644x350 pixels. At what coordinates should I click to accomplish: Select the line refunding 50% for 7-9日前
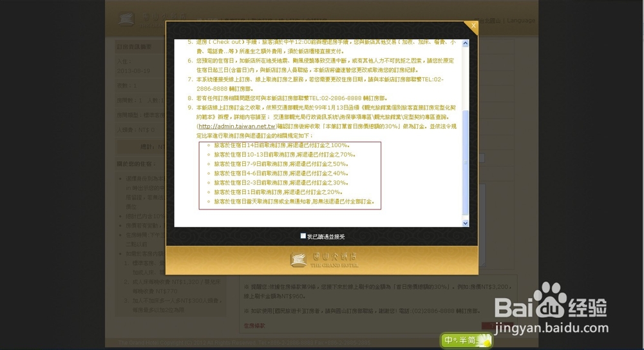[x=281, y=164]
